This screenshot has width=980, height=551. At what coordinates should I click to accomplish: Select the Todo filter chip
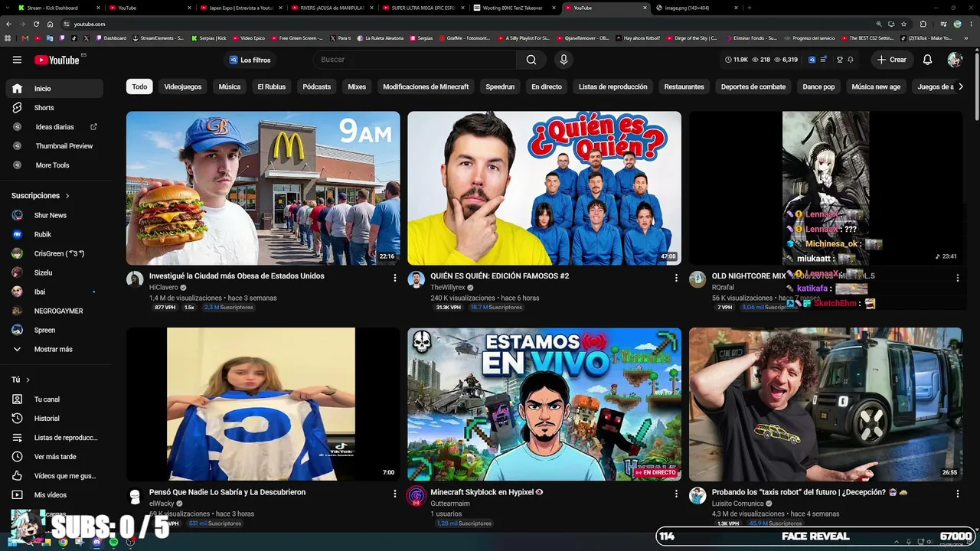(139, 86)
